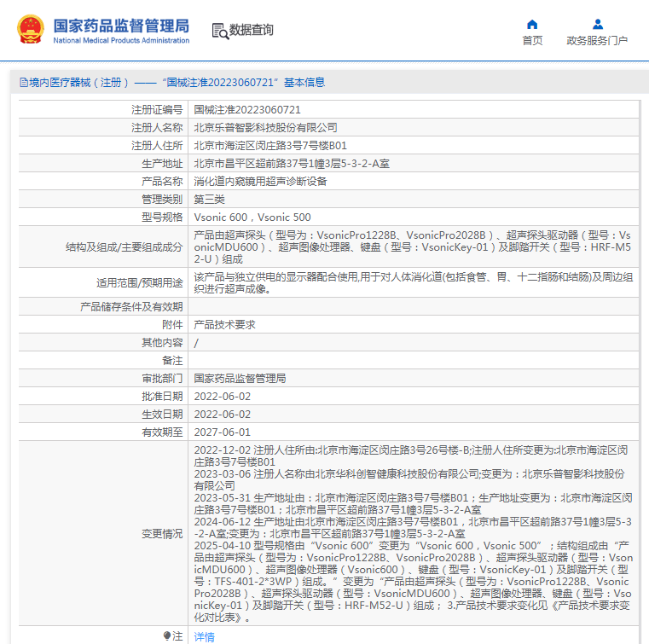Click the 产品名称 row label
The image size is (649, 644).
[162, 182]
